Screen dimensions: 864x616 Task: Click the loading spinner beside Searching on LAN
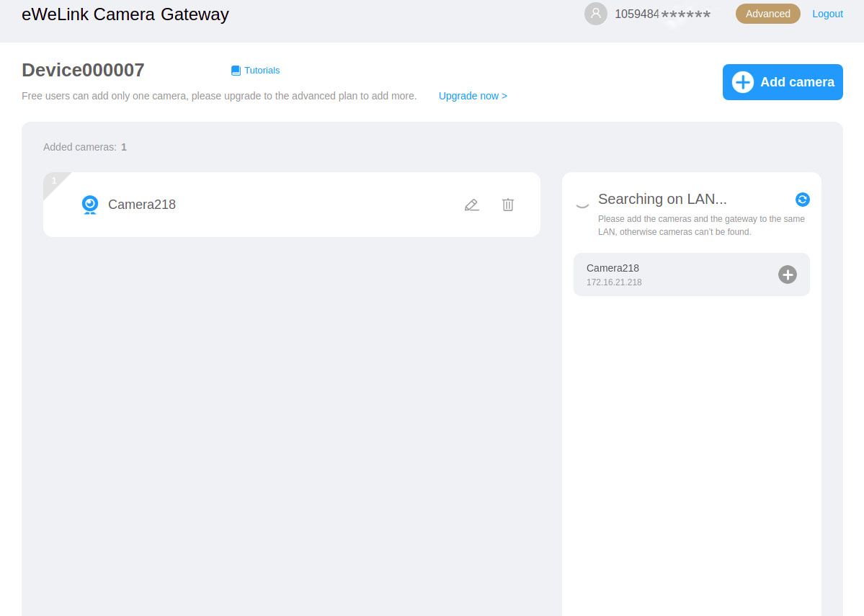pyautogui.click(x=582, y=204)
